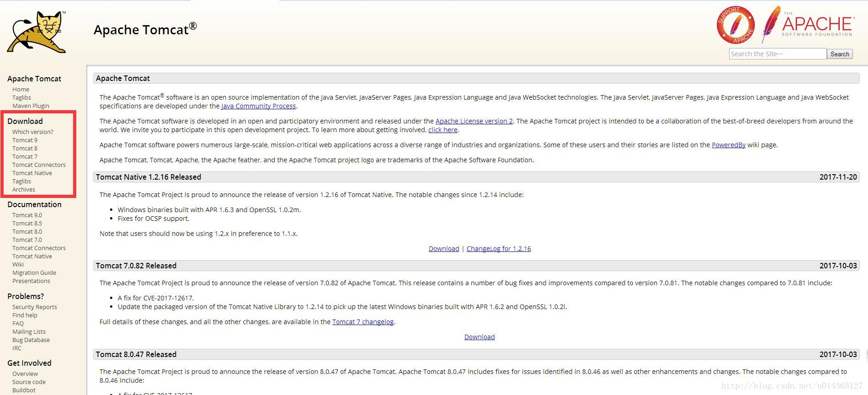868x395 pixels.
Task: Click the Tomcat 7.0.82 Released heading
Action: point(136,266)
